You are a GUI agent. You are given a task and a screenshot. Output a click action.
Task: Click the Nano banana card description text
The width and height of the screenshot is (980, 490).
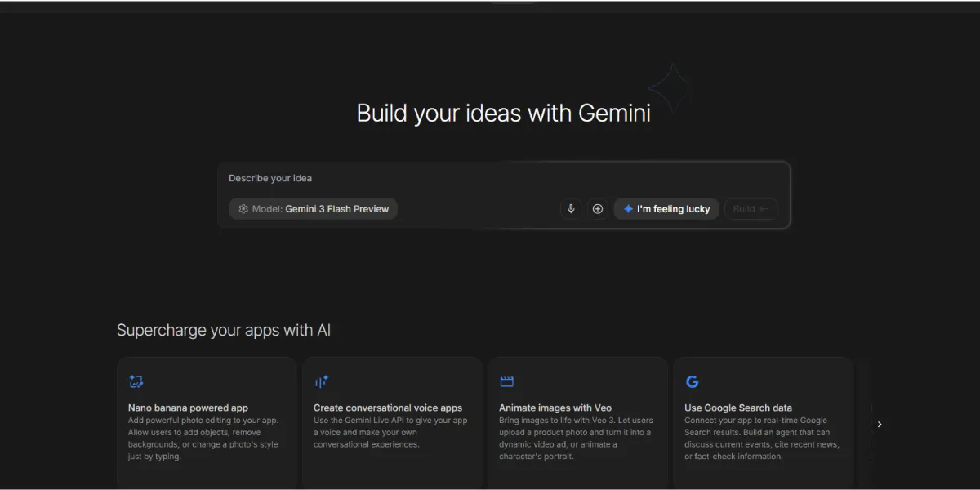pos(204,439)
